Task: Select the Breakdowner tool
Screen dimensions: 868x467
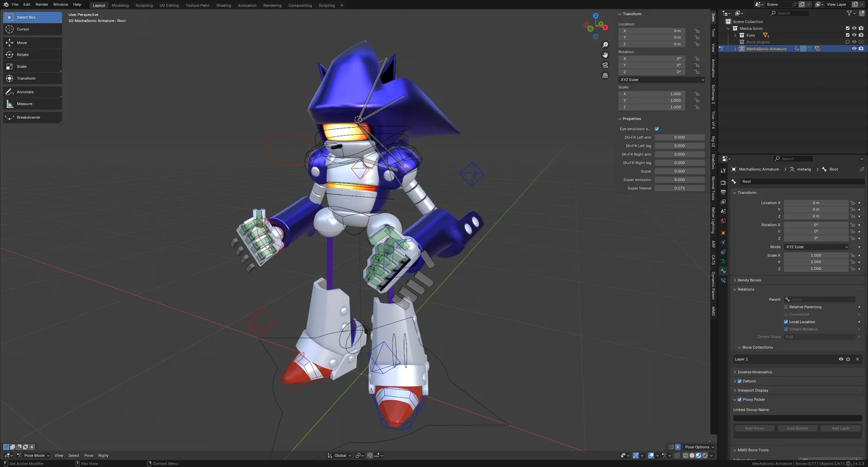Action: (x=33, y=117)
